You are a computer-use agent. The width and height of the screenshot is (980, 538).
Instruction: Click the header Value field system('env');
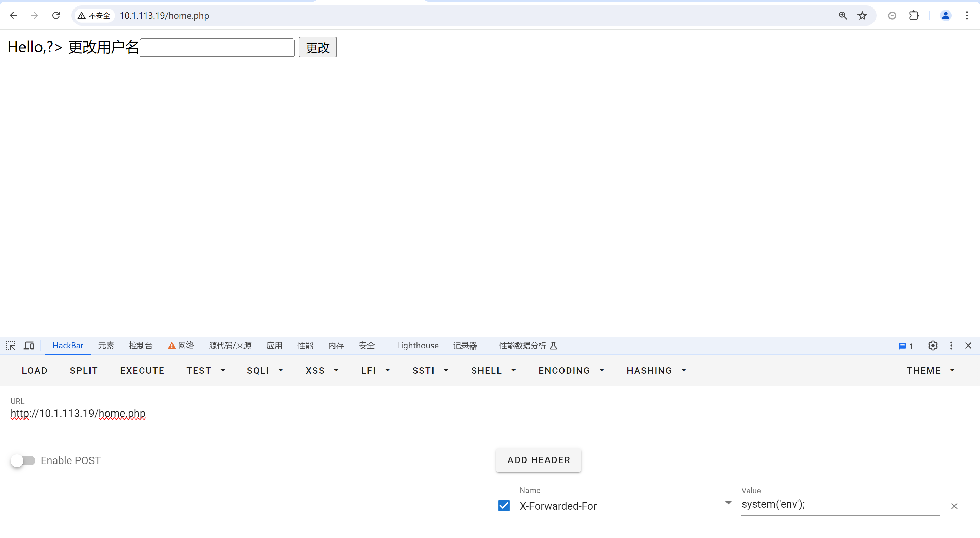click(x=840, y=505)
